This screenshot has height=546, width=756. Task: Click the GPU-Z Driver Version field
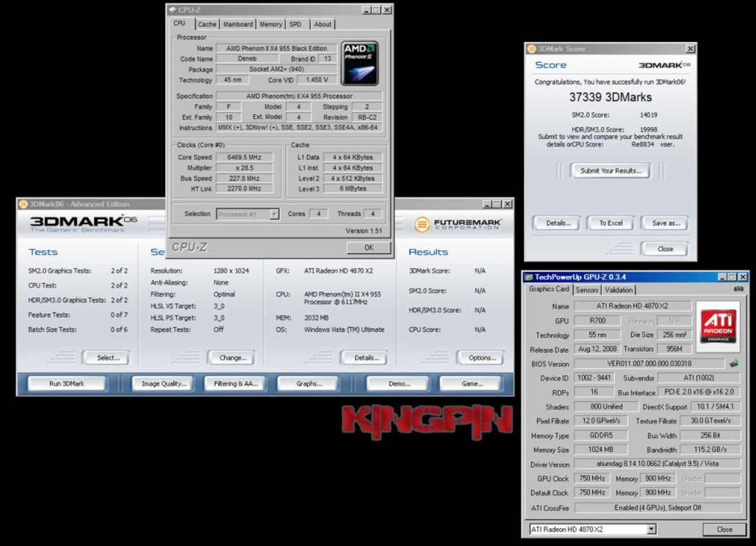(x=658, y=464)
